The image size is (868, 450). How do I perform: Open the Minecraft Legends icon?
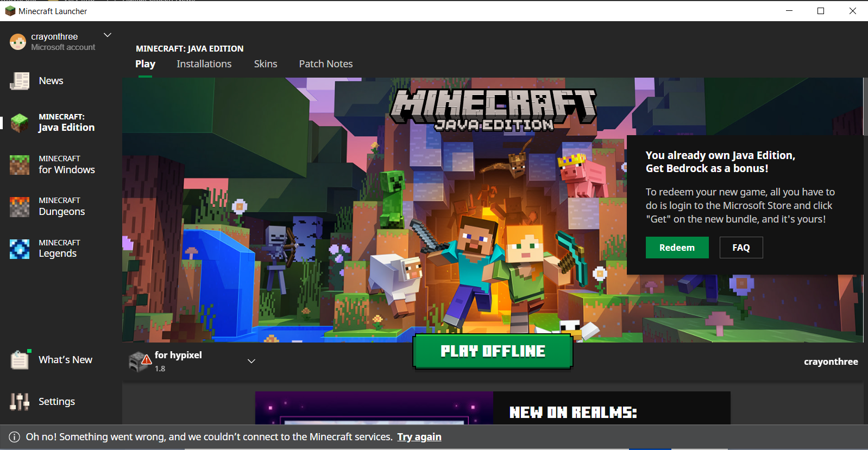click(20, 249)
